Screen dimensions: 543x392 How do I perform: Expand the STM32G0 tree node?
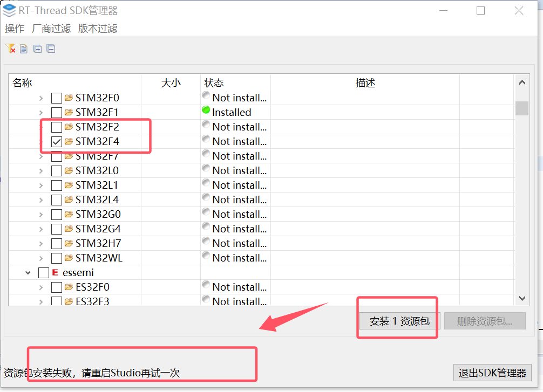pos(41,215)
